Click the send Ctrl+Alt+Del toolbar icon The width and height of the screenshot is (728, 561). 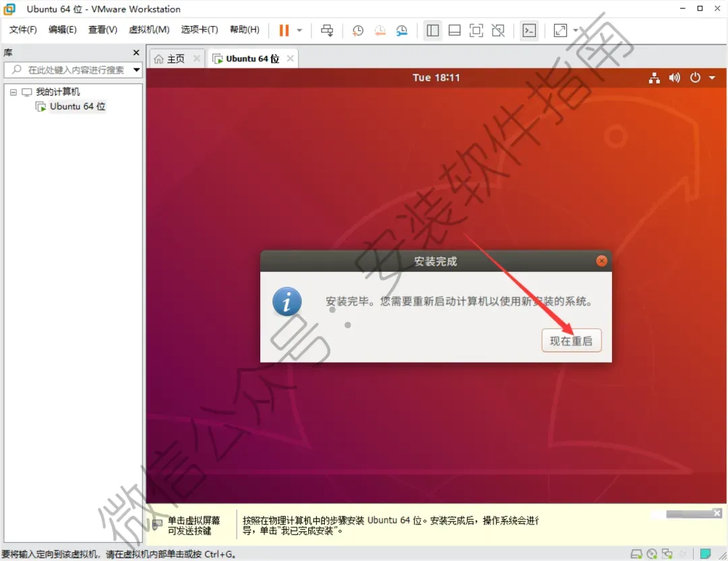(327, 30)
